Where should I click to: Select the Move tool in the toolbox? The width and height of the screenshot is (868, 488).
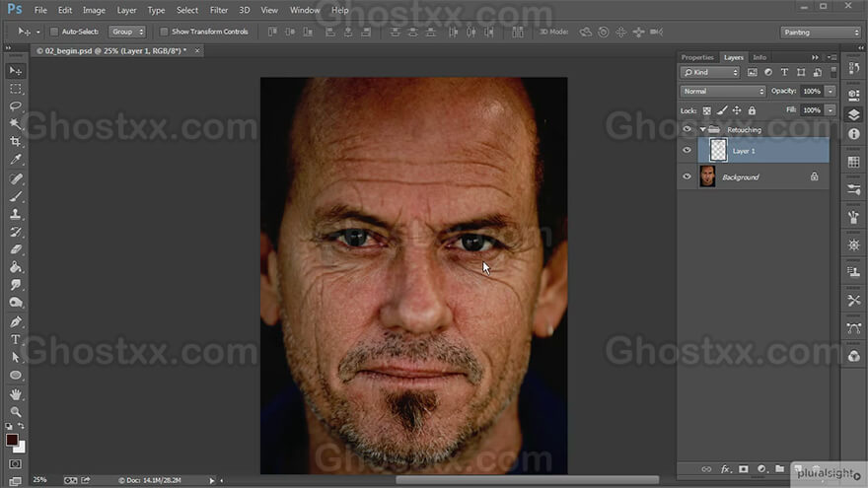tap(16, 70)
